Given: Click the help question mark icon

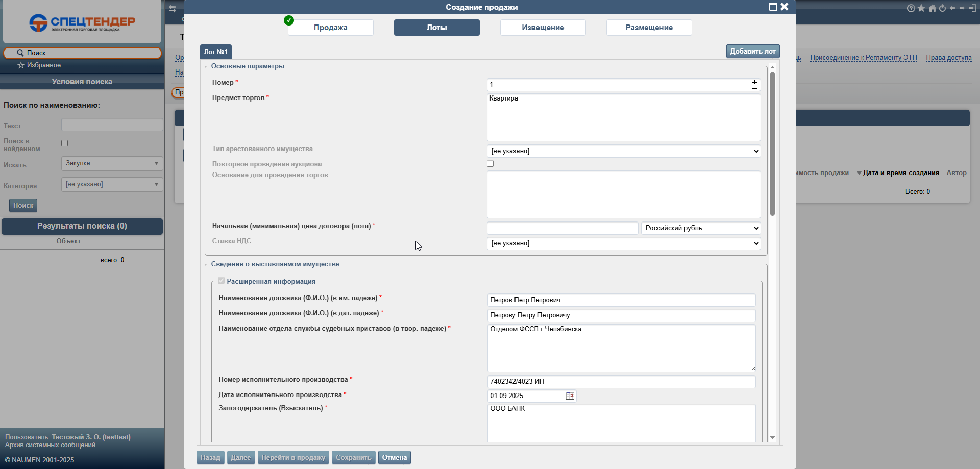Looking at the screenshot, I should click(911, 8).
